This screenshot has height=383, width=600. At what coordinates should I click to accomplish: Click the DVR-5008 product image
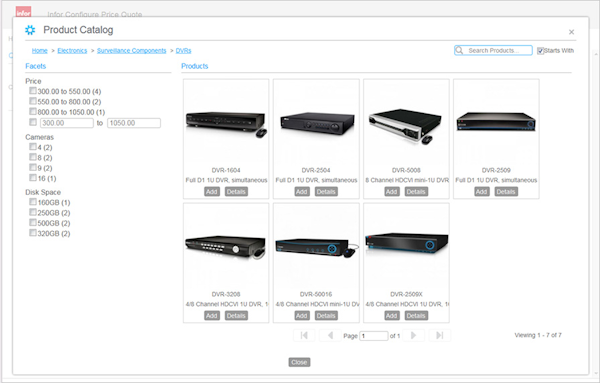[x=406, y=123]
